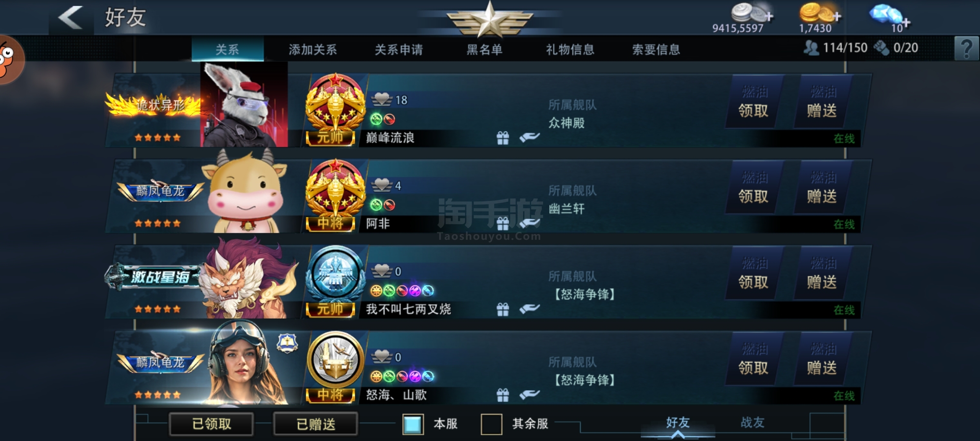
Task: Click the 已赠送 button
Action: 316,424
